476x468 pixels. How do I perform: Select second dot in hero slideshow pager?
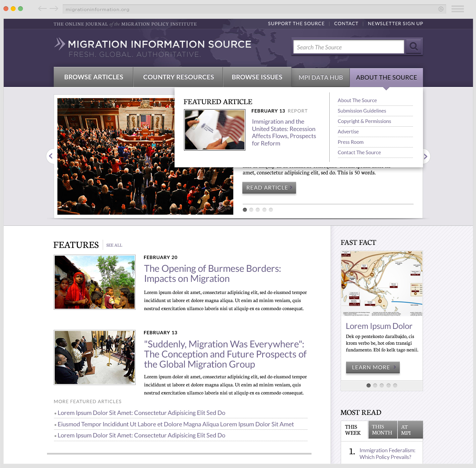(x=251, y=210)
